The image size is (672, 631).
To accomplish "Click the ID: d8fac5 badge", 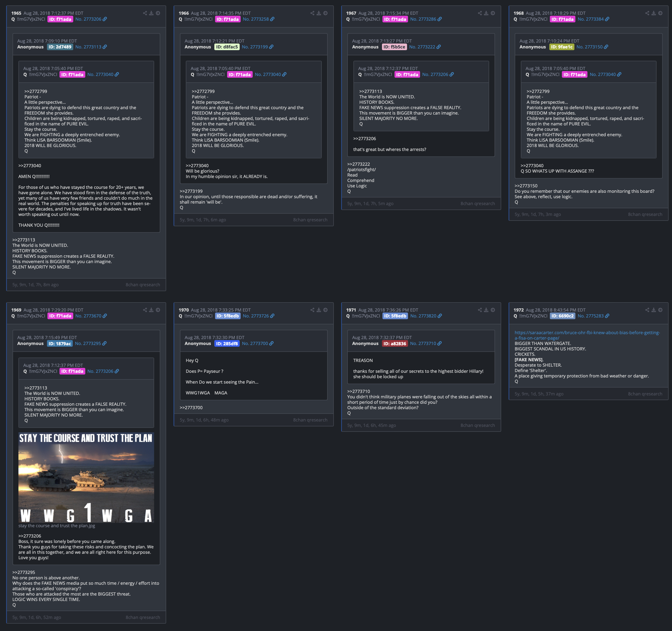I will (x=227, y=47).
